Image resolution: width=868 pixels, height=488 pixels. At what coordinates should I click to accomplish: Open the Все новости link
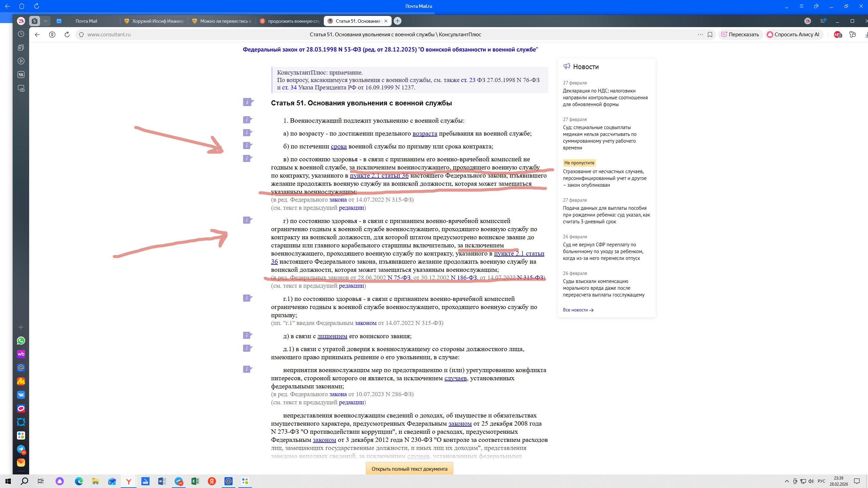(x=578, y=310)
